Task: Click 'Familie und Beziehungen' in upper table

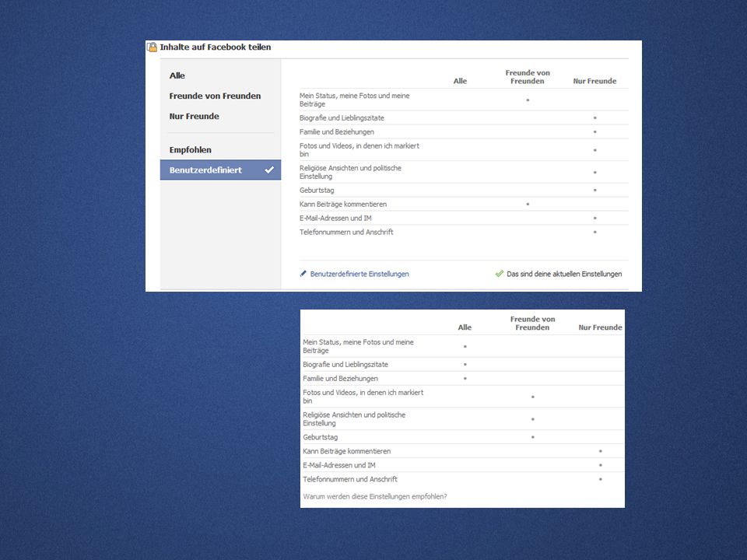Action: tap(337, 132)
